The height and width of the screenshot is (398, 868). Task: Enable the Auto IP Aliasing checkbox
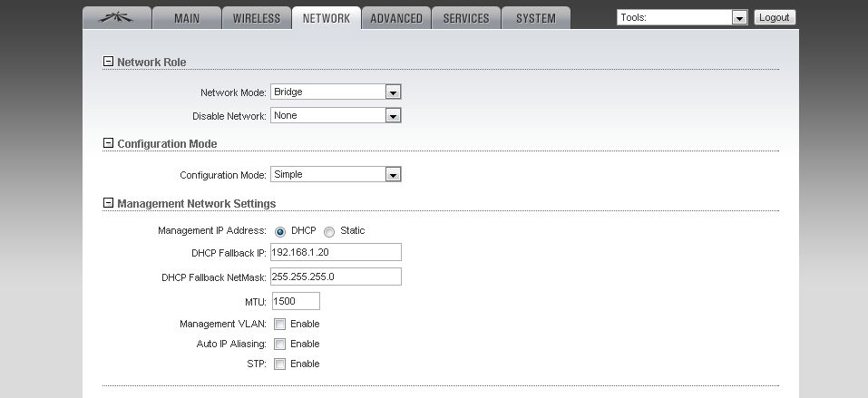coord(280,344)
